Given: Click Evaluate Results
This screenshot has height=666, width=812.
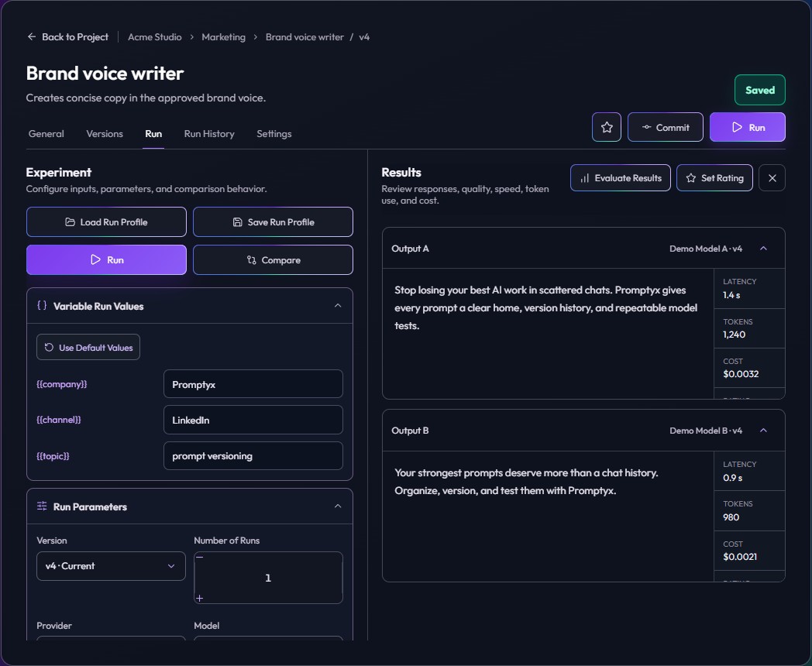Looking at the screenshot, I should 621,178.
